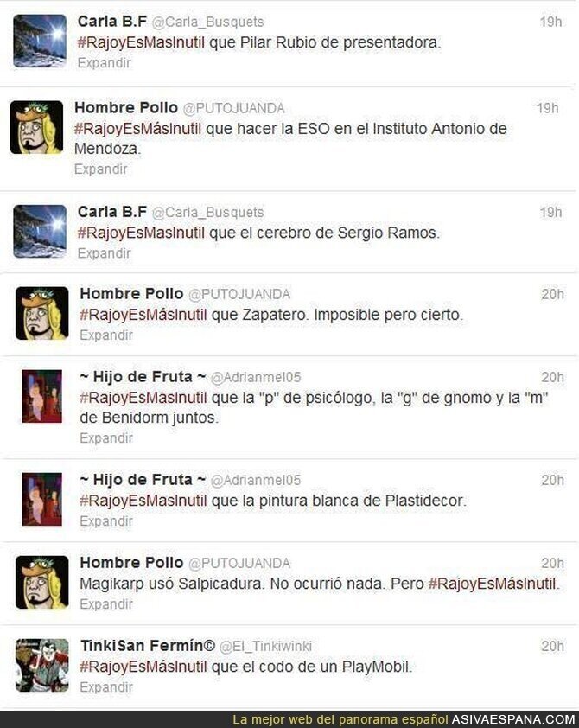Expand the Pilar Rubio presentadora tweet

tap(105, 62)
